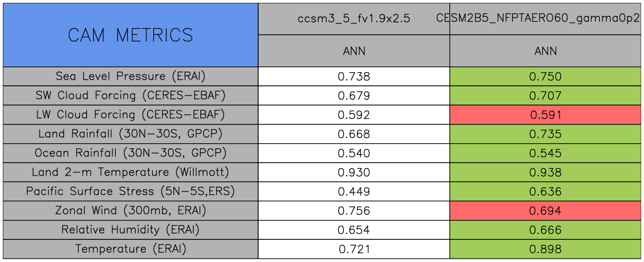Click ANN under the ccsm3_5_fv1.9x2.5 header

click(x=354, y=51)
